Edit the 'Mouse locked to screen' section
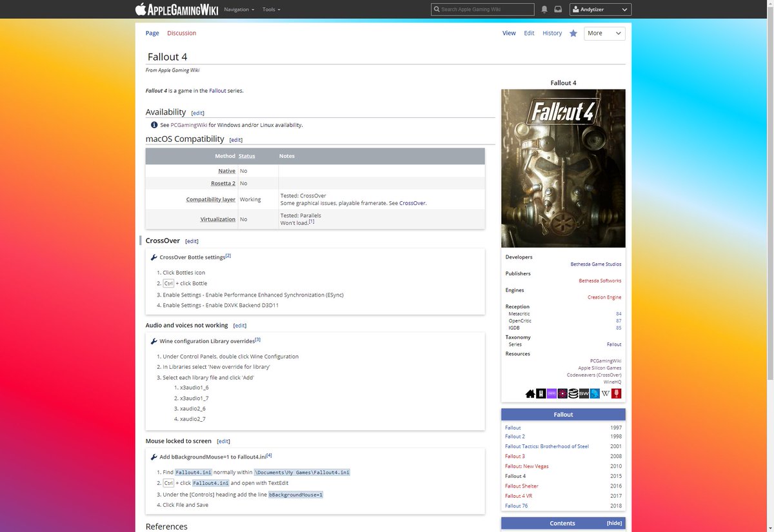The width and height of the screenshot is (774, 532). [x=223, y=441]
